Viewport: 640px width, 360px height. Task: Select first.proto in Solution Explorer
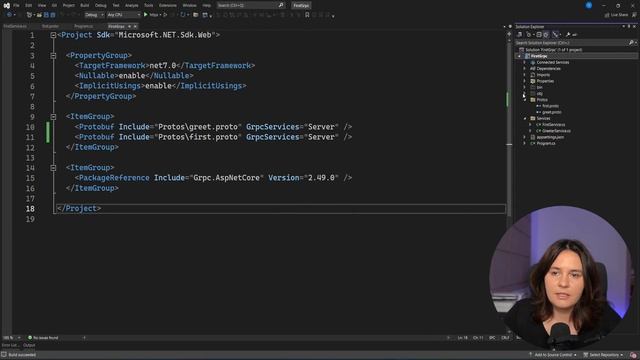pos(550,106)
